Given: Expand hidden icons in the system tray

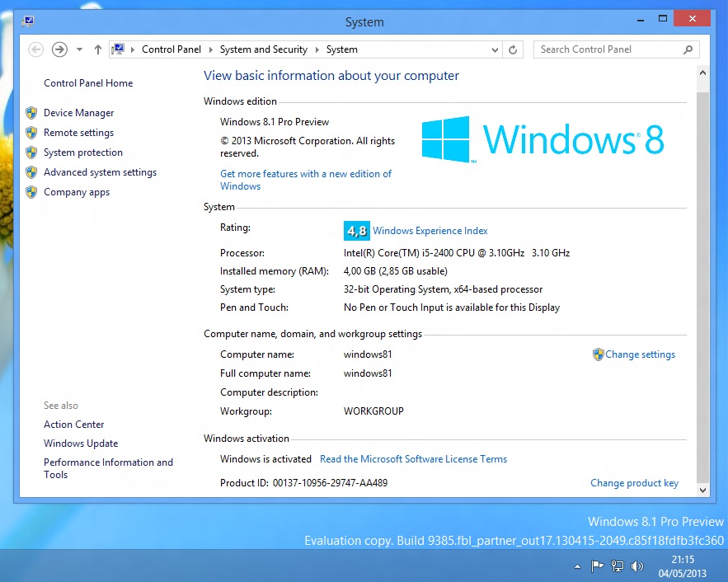Looking at the screenshot, I should [x=578, y=567].
